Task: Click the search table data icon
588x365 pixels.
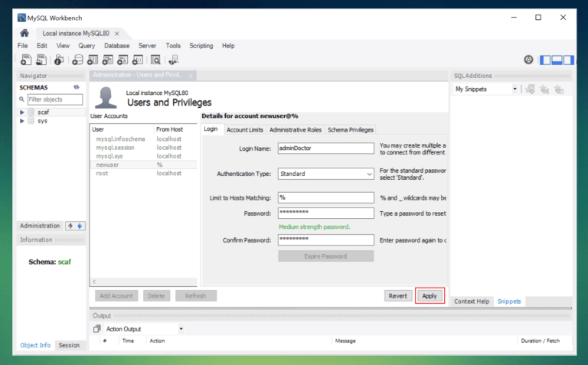Action: pos(155,60)
